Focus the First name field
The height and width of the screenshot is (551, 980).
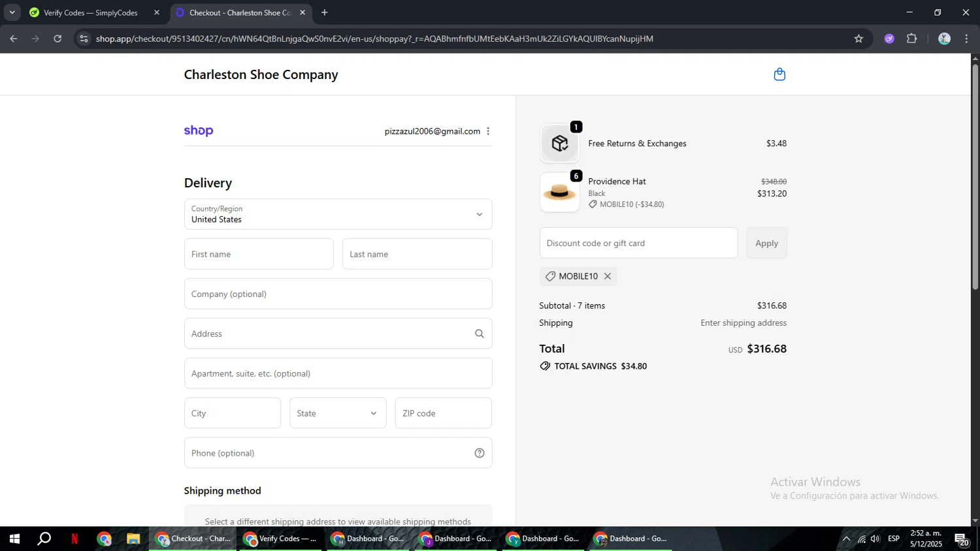259,254
